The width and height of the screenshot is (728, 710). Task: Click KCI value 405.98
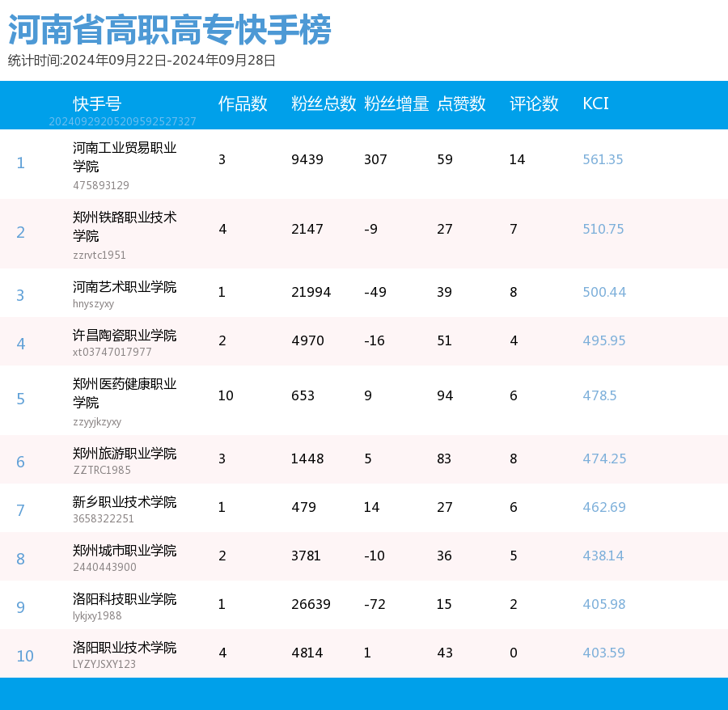(x=604, y=604)
